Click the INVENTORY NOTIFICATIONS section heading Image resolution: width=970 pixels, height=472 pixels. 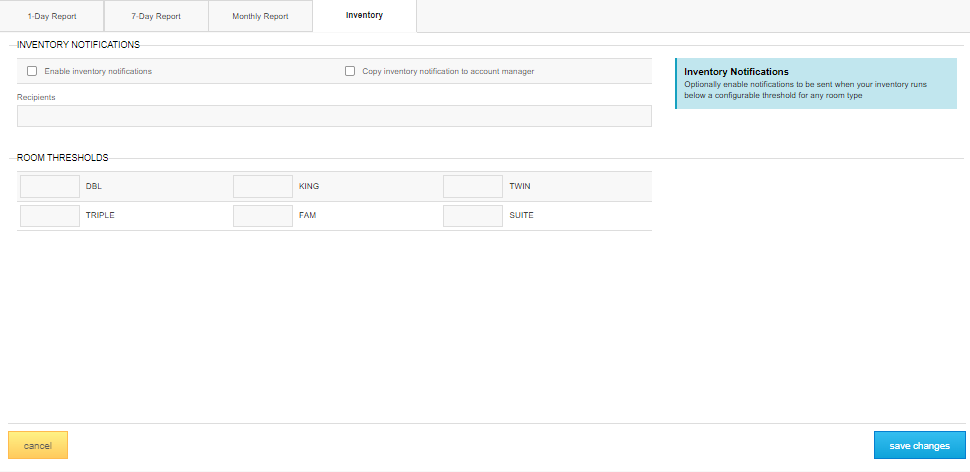78,45
